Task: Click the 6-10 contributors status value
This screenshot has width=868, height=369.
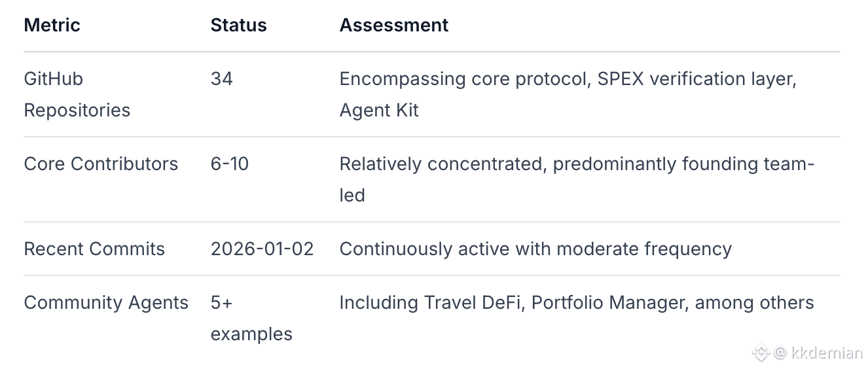Action: (x=230, y=164)
